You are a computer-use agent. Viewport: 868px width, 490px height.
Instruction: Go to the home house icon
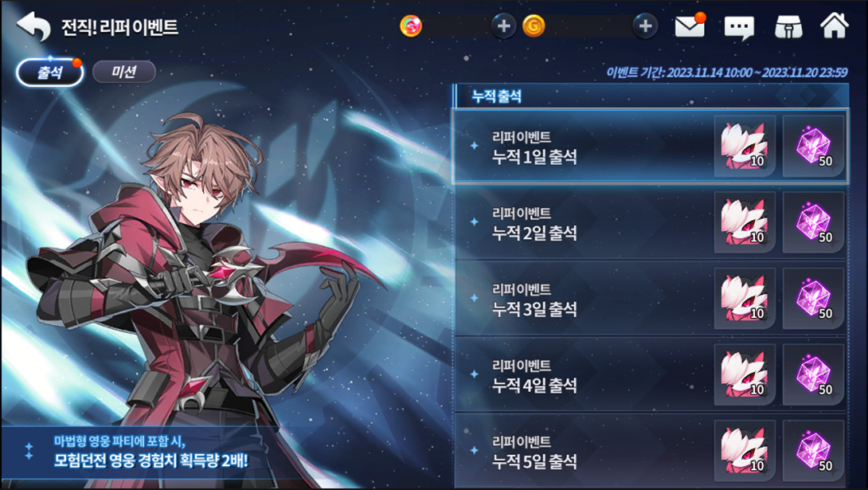[x=835, y=25]
